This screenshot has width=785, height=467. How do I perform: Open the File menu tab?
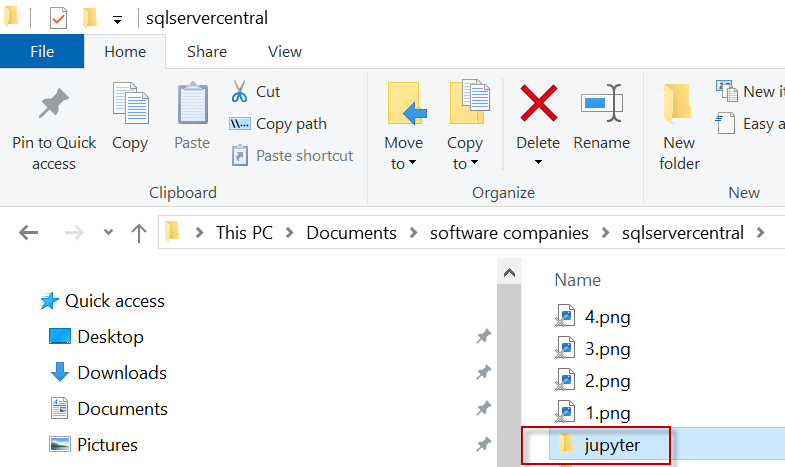tap(42, 52)
